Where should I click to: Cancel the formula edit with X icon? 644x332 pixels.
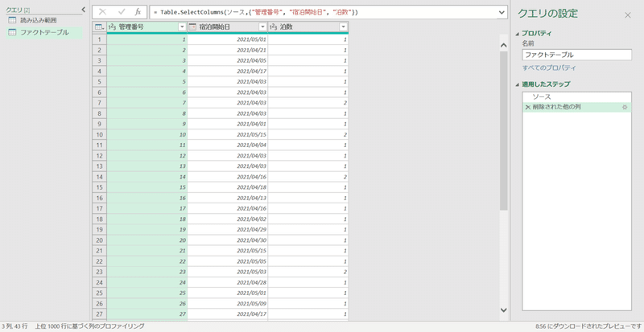tap(102, 12)
